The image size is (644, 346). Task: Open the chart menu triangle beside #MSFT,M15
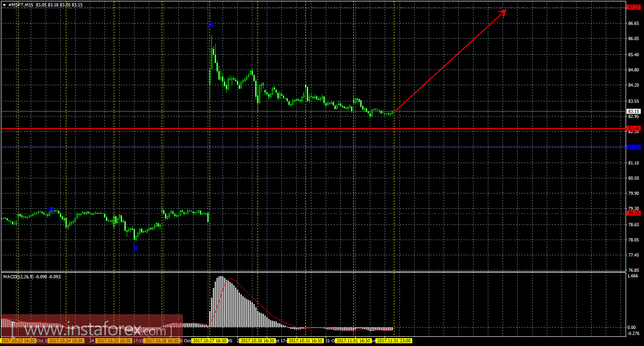pyautogui.click(x=5, y=4)
